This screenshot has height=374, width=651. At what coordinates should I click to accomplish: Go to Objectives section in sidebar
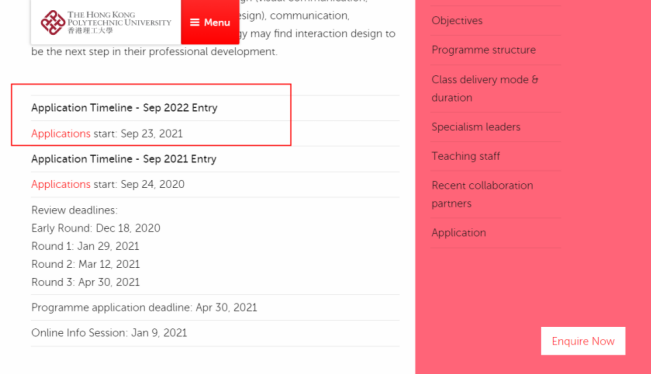click(x=457, y=21)
